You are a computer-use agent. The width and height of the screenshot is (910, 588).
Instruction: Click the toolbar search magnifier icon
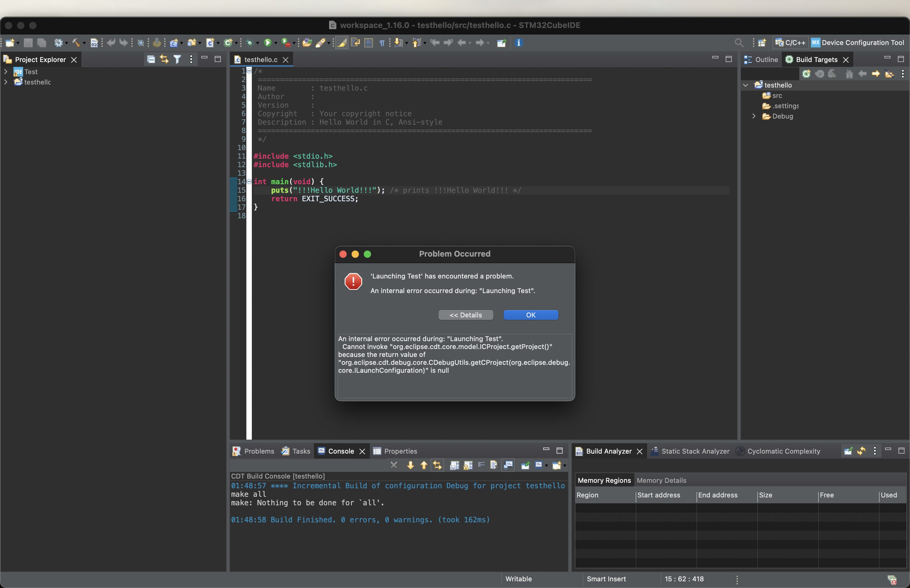pyautogui.click(x=738, y=43)
